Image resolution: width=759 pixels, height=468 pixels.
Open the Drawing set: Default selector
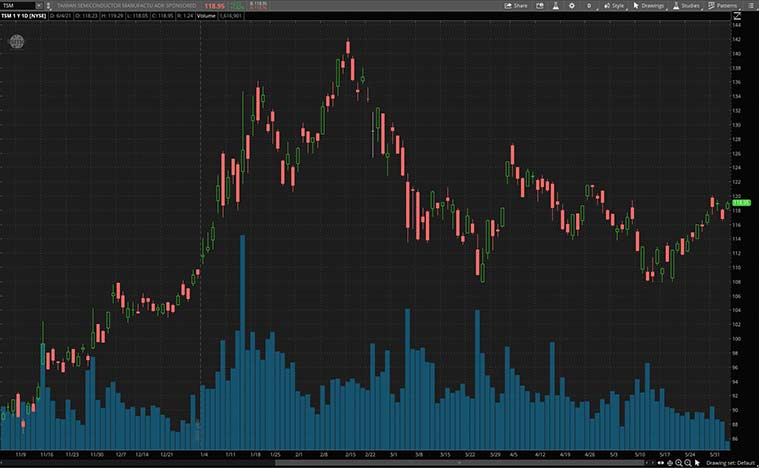click(730, 463)
